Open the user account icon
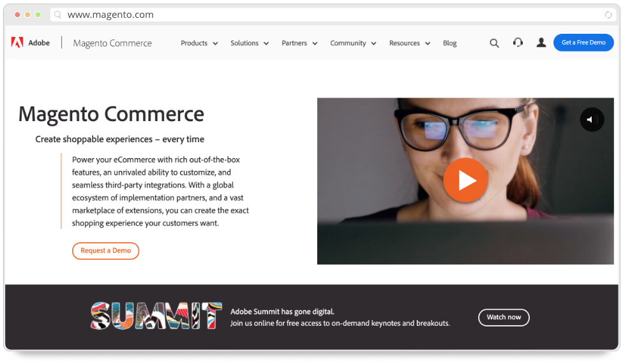The width and height of the screenshot is (623, 364). coord(541,43)
